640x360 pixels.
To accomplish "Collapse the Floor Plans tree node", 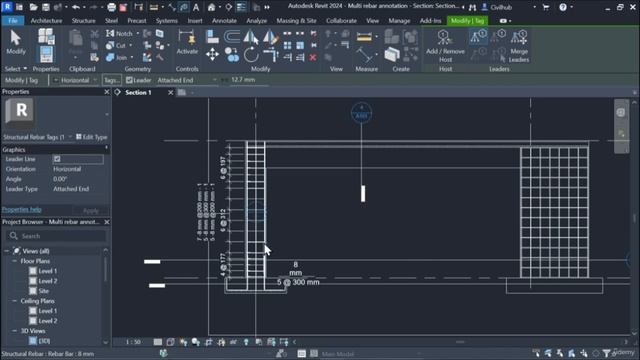I will (x=14, y=261).
